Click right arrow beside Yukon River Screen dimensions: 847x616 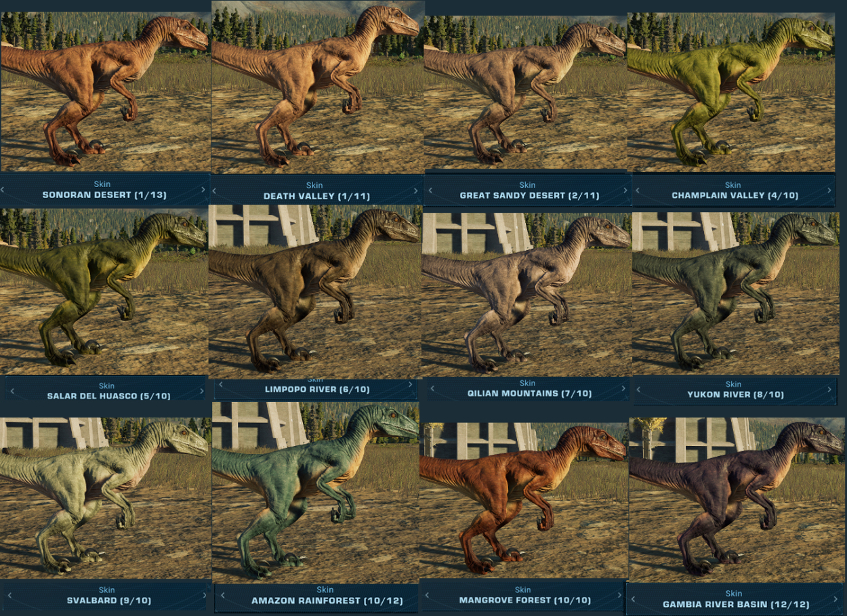pyautogui.click(x=829, y=390)
